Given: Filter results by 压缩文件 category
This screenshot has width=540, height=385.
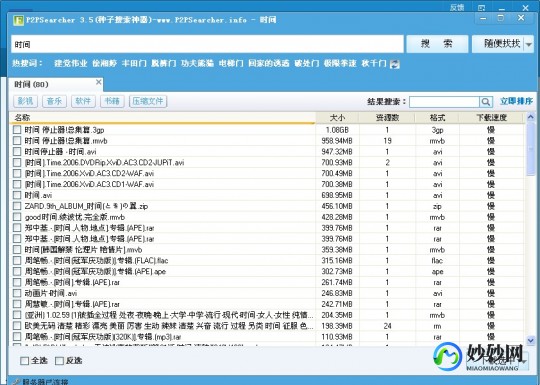Looking at the screenshot, I should pos(148,101).
